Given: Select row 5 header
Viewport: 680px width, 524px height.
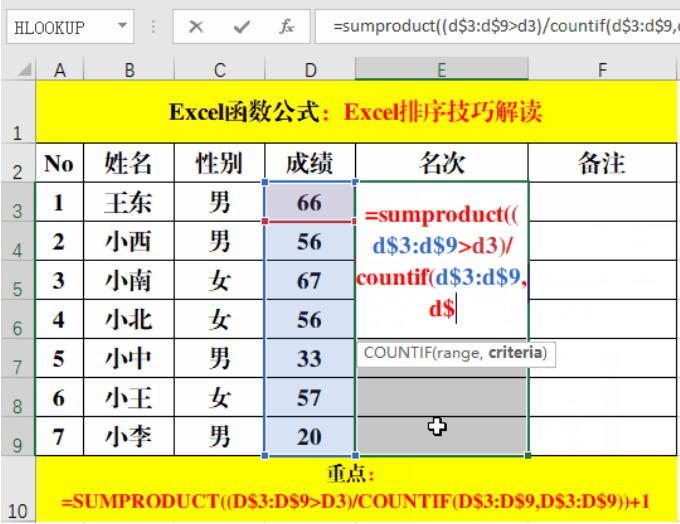Looking at the screenshot, I should (x=17, y=280).
